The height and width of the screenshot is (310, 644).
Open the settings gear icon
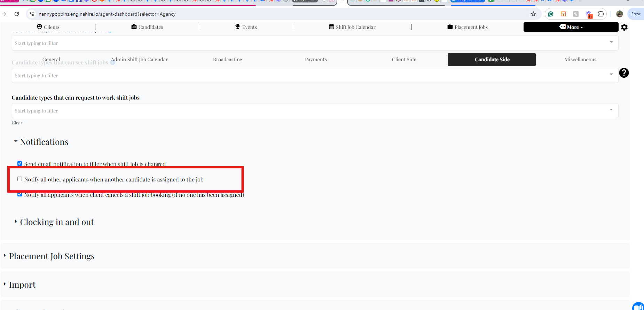tap(624, 27)
